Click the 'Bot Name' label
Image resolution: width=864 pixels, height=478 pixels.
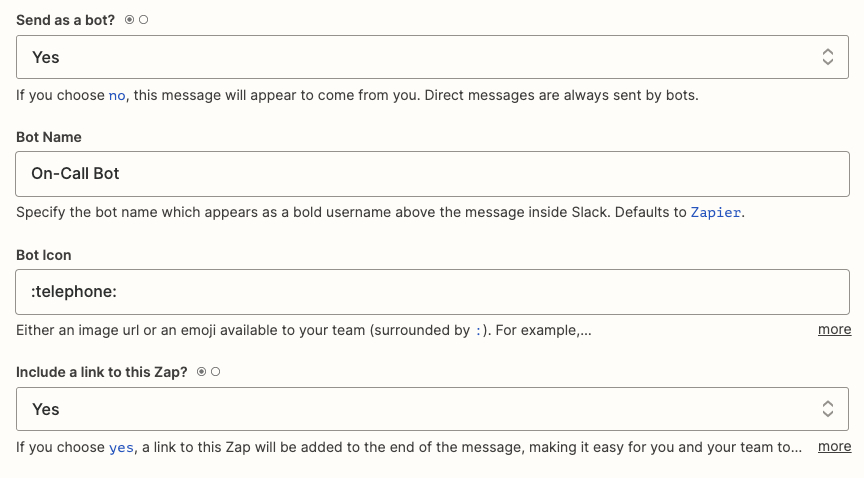(x=49, y=137)
